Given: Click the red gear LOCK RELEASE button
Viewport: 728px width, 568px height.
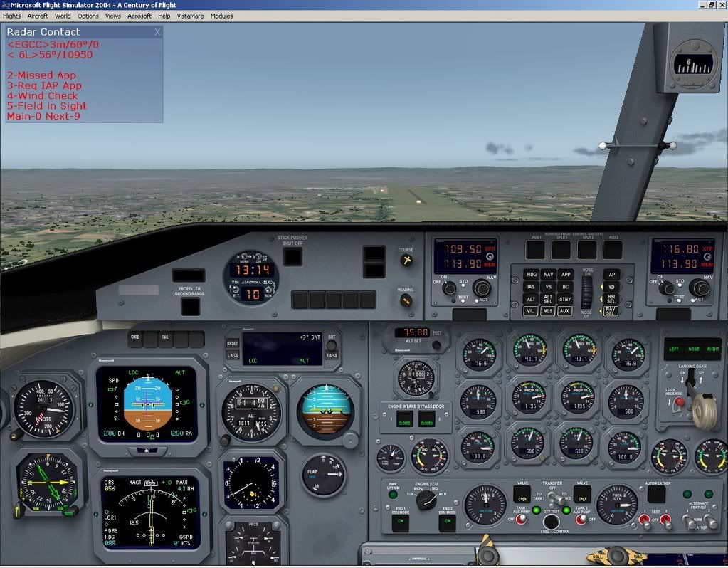Looking at the screenshot, I should (x=679, y=401).
